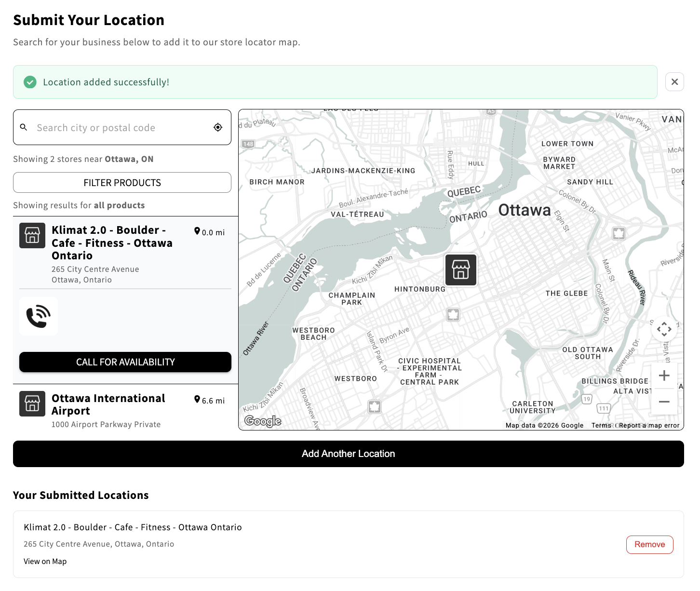Open View on Map link

(x=45, y=561)
